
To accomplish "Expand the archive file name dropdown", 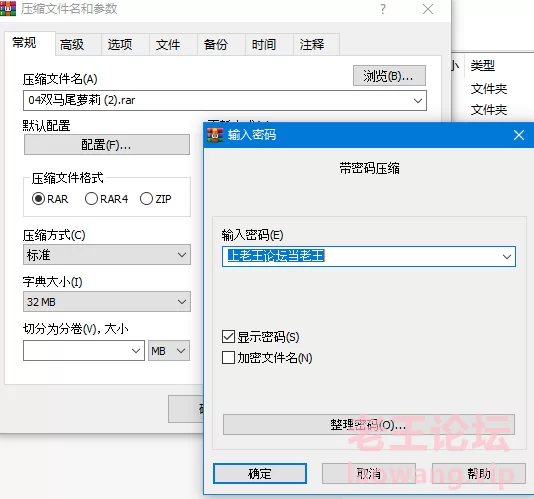I will [x=418, y=100].
